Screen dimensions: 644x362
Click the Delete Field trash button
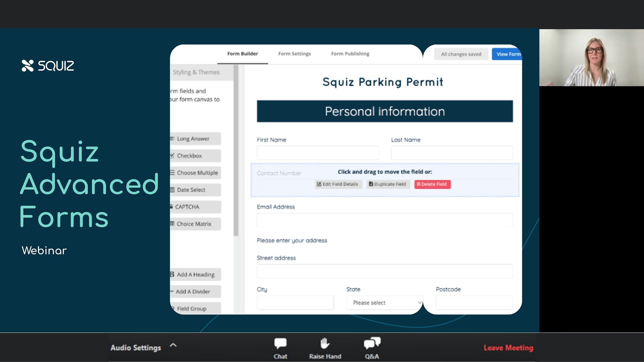pyautogui.click(x=432, y=184)
